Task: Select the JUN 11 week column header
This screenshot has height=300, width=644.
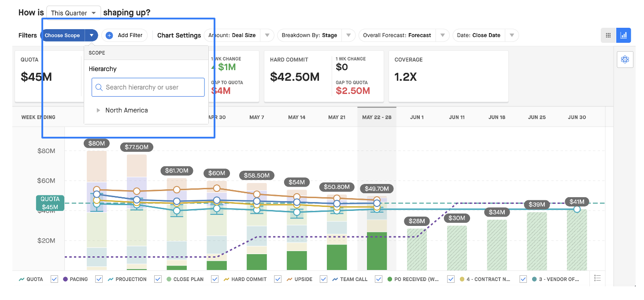Action: (457, 117)
